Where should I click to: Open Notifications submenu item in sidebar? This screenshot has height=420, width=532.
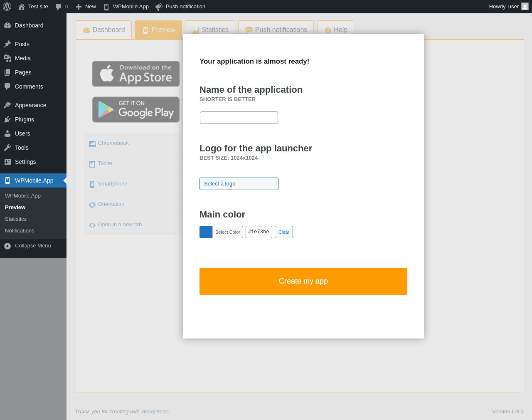click(20, 231)
